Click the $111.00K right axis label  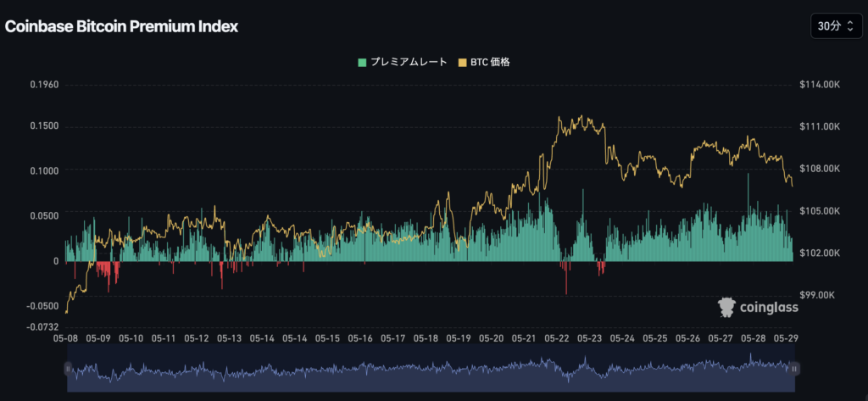pyautogui.click(x=820, y=127)
